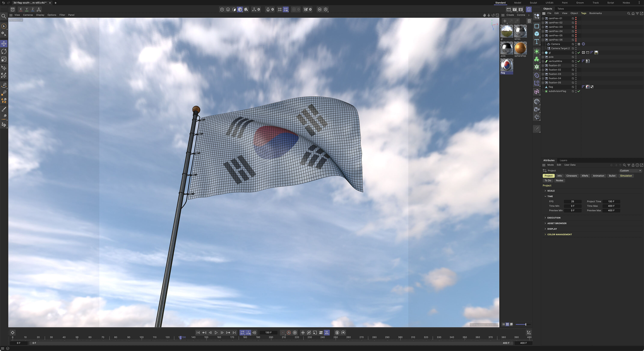Activate Model mode cube icon
Screen dimensions: 644x351
tap(240, 9)
